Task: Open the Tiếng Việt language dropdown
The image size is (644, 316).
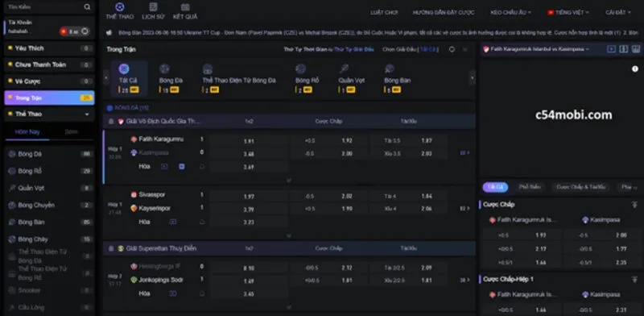Action: (x=568, y=13)
